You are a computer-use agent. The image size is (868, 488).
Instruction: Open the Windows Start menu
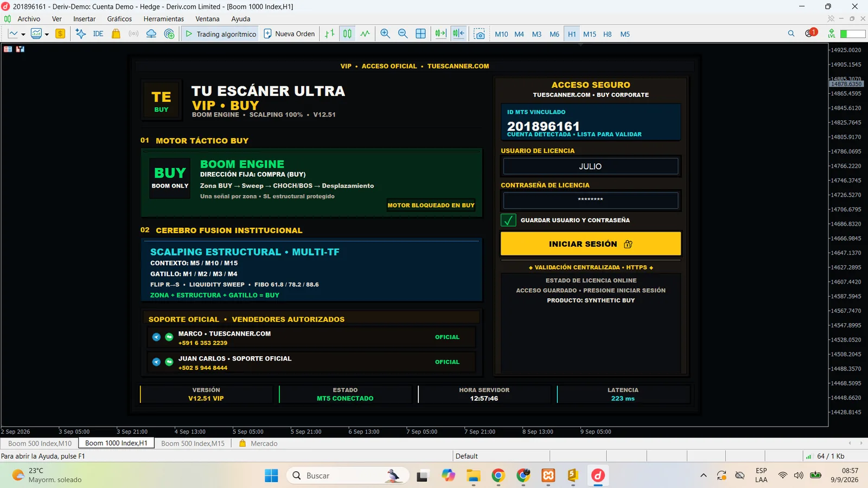pyautogui.click(x=271, y=476)
